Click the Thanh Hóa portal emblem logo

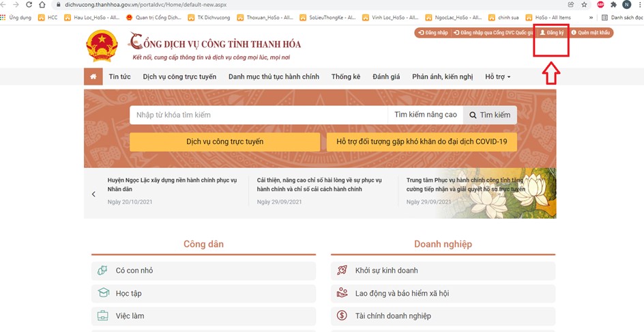click(x=102, y=46)
